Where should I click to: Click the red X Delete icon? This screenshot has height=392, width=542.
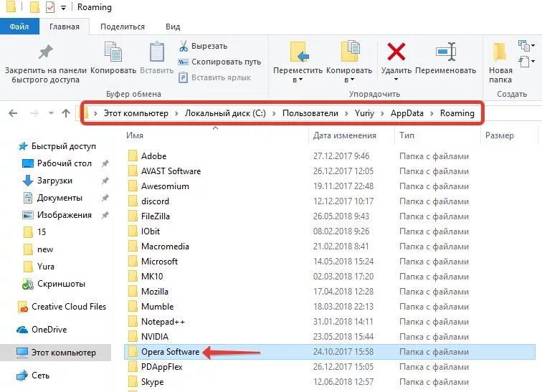coord(396,52)
